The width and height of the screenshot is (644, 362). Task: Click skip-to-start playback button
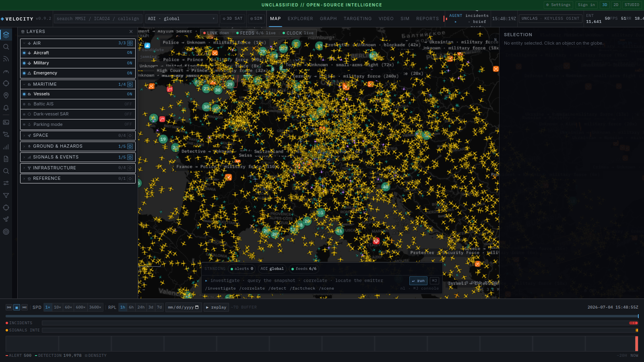pyautogui.click(x=9, y=307)
